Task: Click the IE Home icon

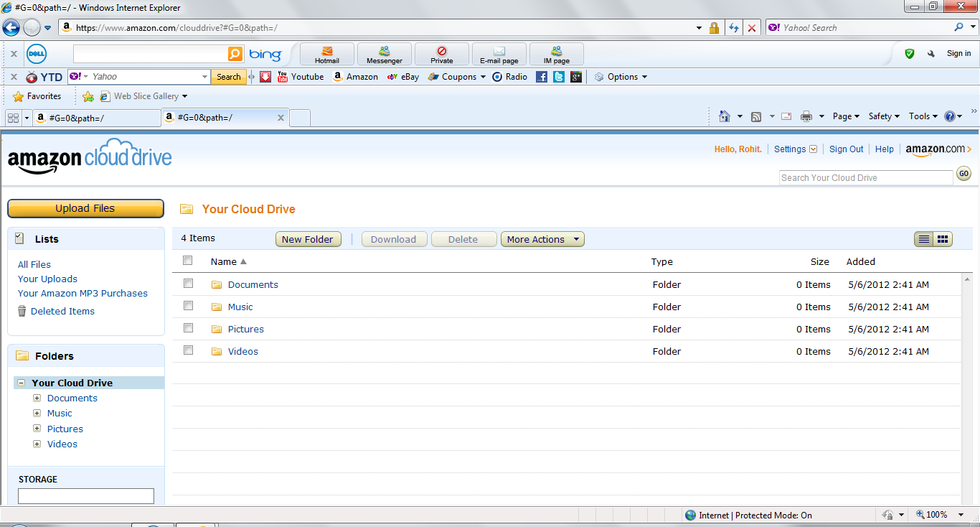Action: (724, 116)
